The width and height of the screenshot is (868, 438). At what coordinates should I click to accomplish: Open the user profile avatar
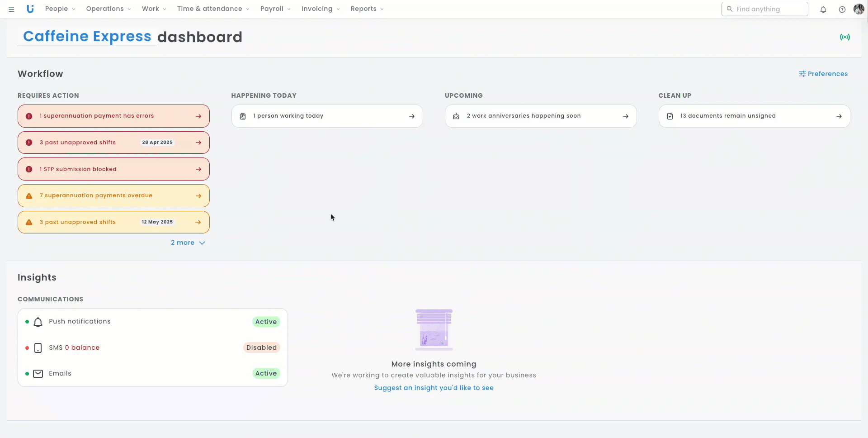859,9
